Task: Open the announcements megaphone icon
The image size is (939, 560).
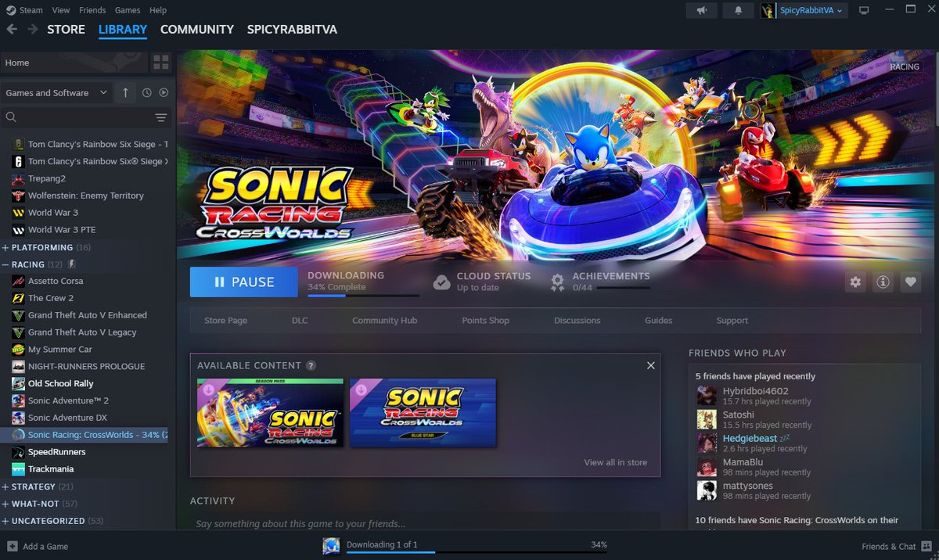Action: (x=701, y=10)
